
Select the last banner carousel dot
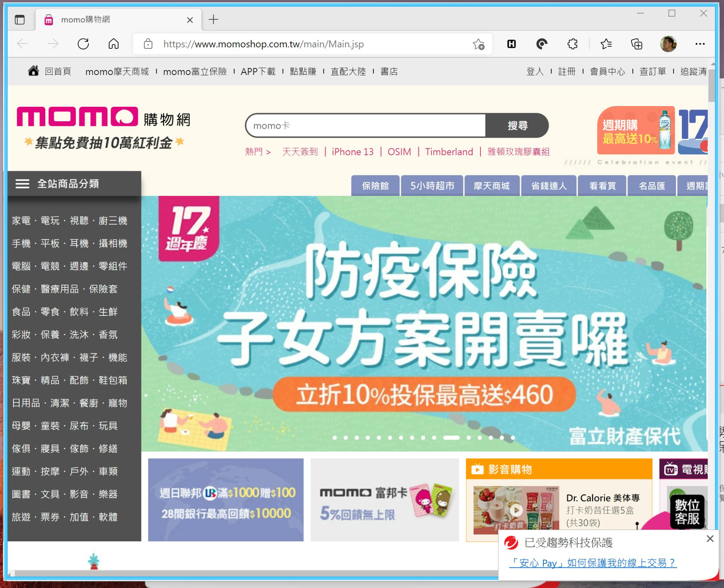tap(513, 438)
